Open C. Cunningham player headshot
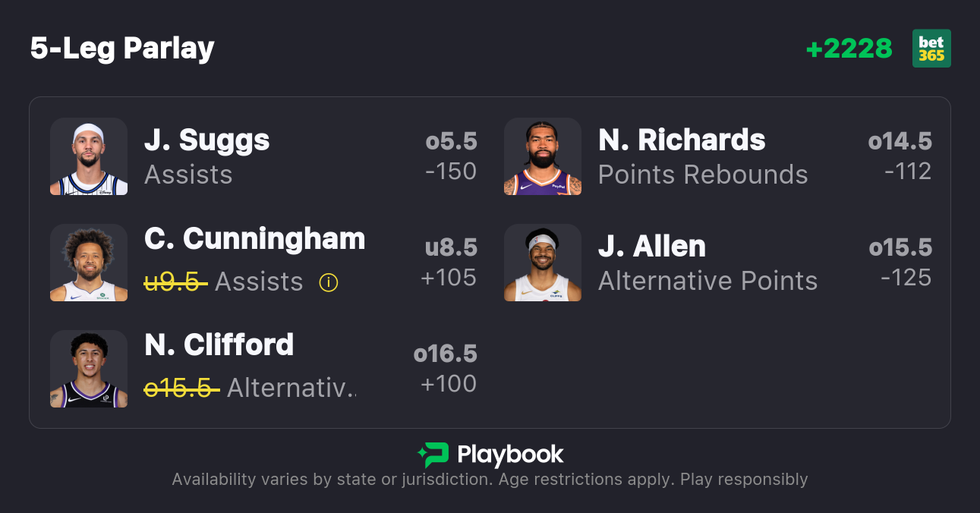This screenshot has width=980, height=513. [x=89, y=263]
